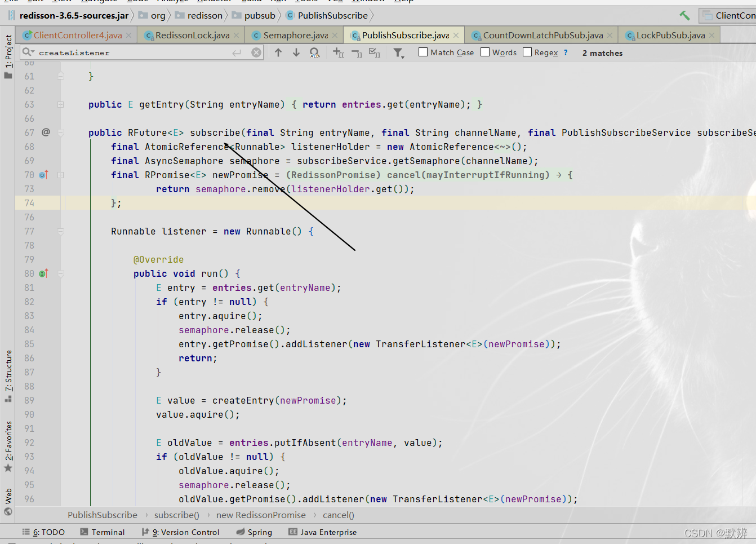Viewport: 756px width, 544px height.
Task: Click PublishSubscribe in the bottom breadcrumb
Action: coord(103,515)
